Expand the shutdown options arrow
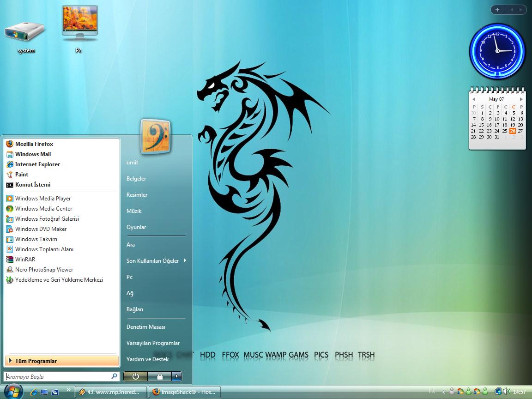 176,376
